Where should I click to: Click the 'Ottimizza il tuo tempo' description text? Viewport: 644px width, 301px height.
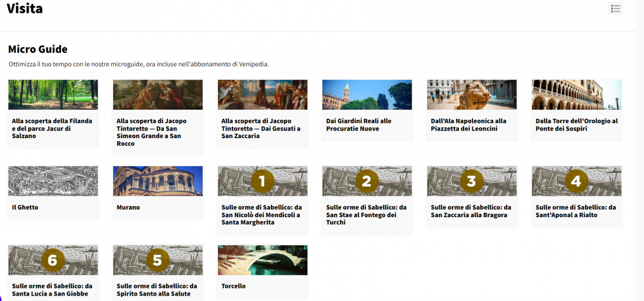(x=138, y=64)
